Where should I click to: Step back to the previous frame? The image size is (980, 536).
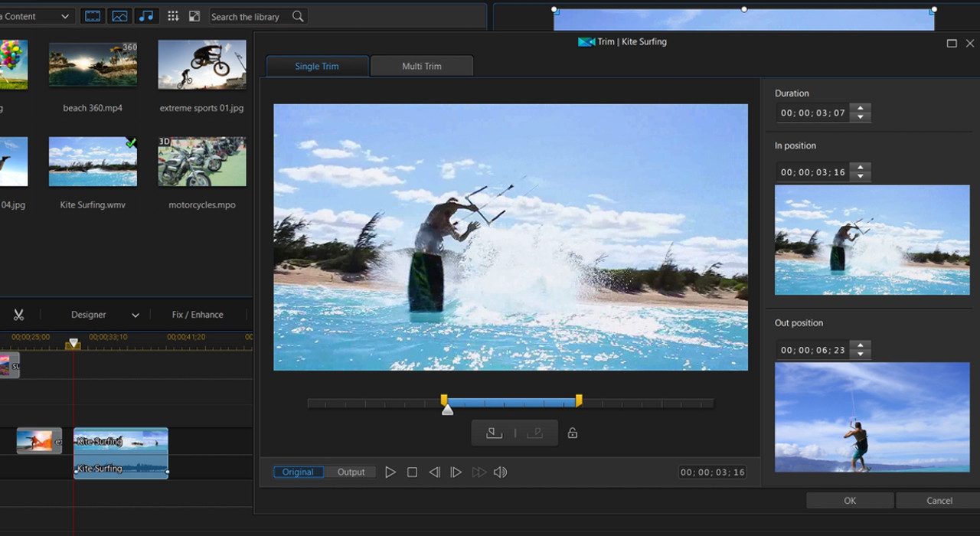pos(434,472)
